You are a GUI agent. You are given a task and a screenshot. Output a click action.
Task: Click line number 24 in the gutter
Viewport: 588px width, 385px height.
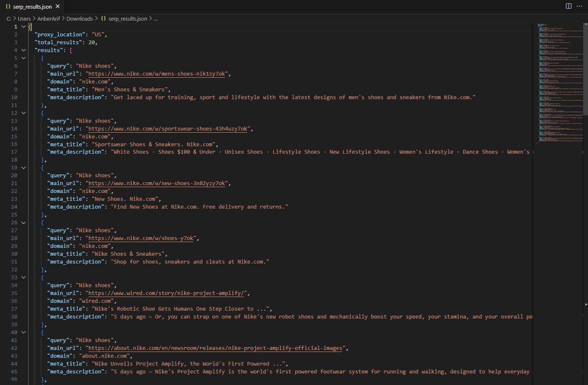14,207
